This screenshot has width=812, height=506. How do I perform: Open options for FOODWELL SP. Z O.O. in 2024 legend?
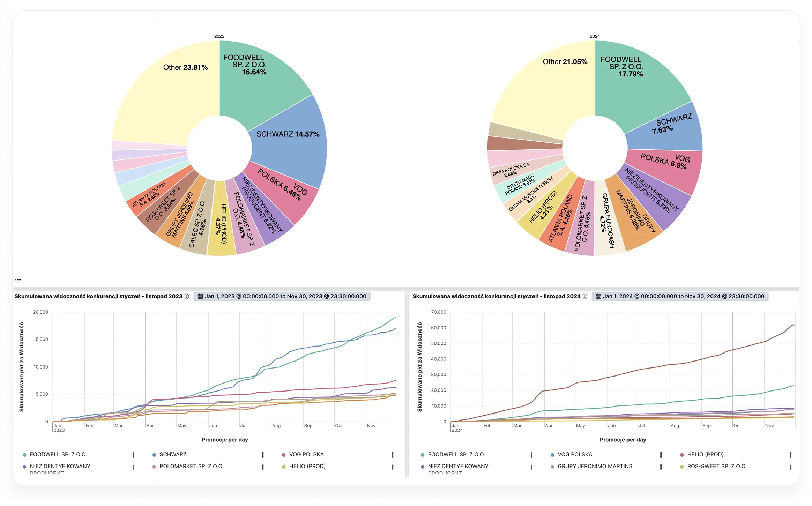pos(531,455)
